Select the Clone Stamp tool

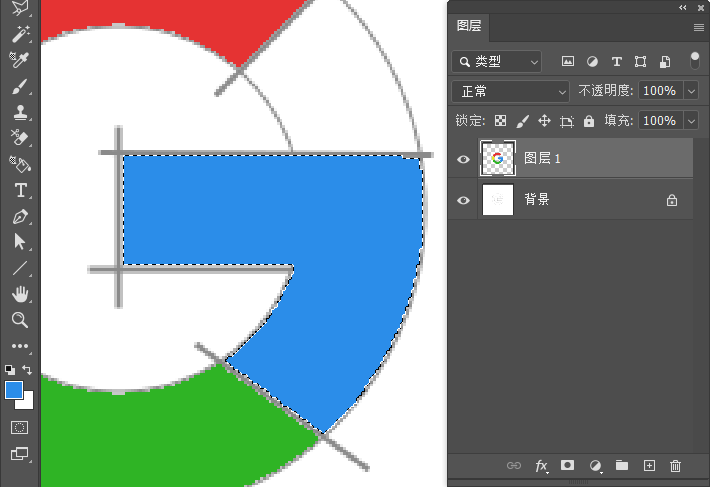click(20, 112)
